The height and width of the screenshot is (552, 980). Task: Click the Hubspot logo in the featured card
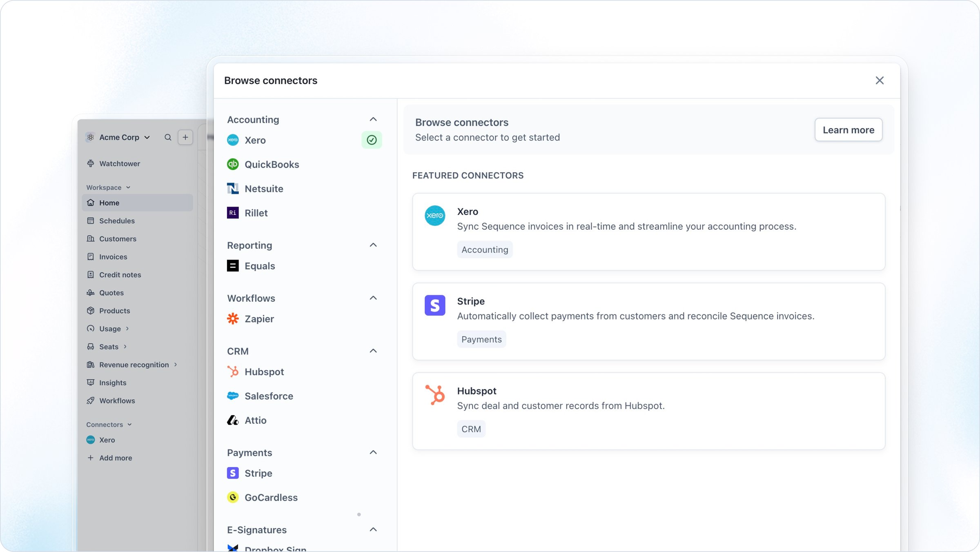[x=435, y=395]
